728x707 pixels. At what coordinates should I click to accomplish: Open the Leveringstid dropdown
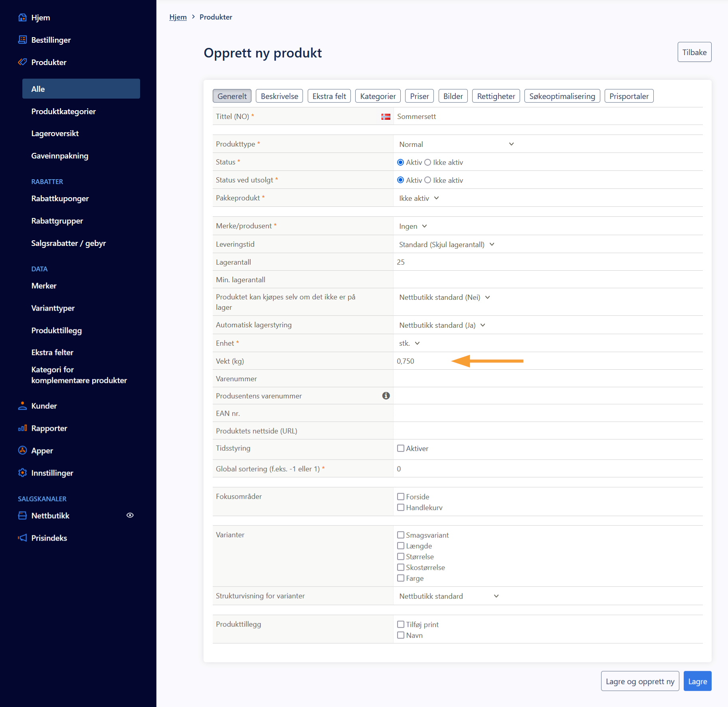[447, 245]
